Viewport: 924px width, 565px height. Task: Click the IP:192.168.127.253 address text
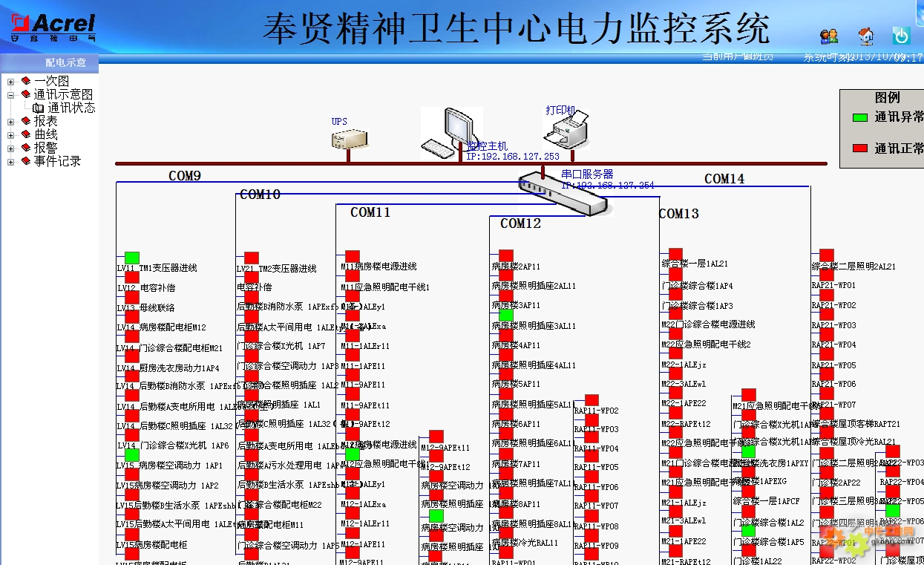513,157
